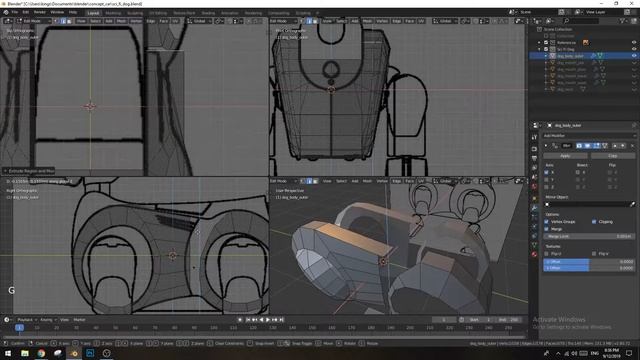Open Active Tool properties tab

pos(534,138)
